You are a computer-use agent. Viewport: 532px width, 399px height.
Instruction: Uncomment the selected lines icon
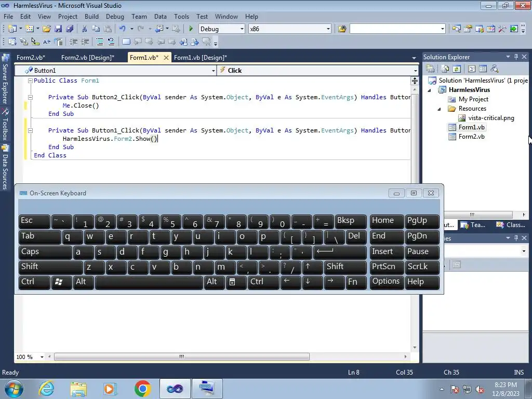[111, 42]
